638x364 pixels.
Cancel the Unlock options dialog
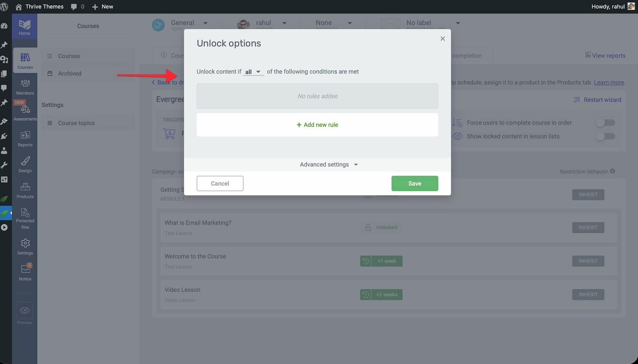point(220,184)
